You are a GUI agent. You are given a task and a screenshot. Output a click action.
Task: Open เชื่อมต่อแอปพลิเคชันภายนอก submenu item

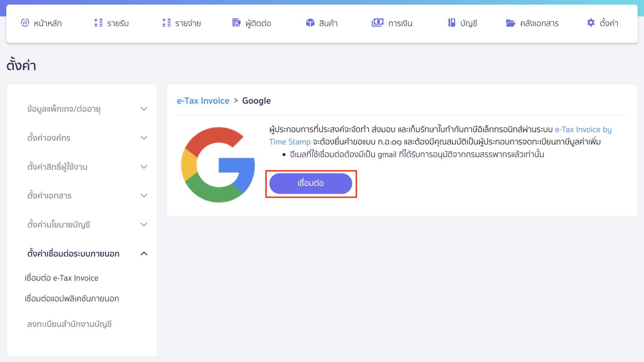[72, 299]
